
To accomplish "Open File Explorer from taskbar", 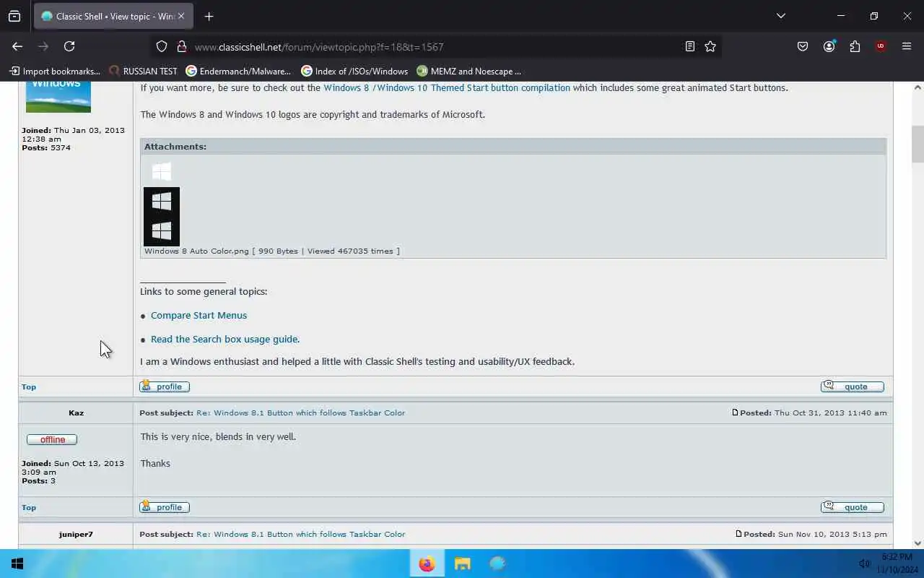I will [463, 564].
